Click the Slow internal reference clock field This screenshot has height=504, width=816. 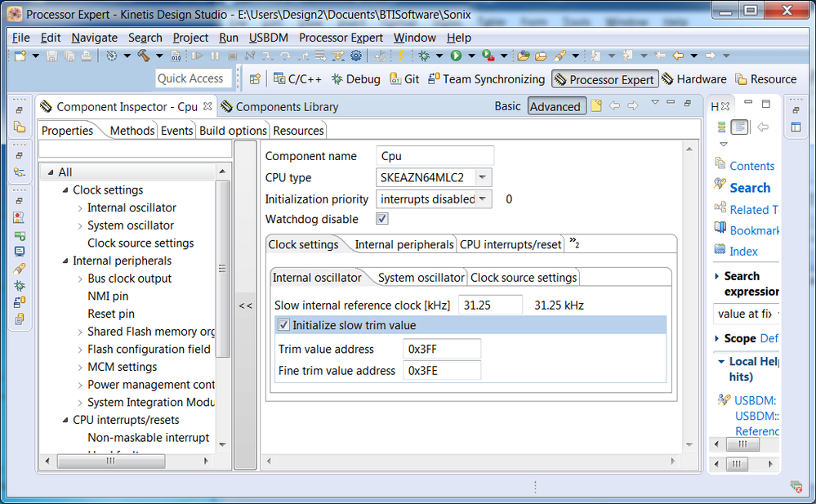point(490,306)
